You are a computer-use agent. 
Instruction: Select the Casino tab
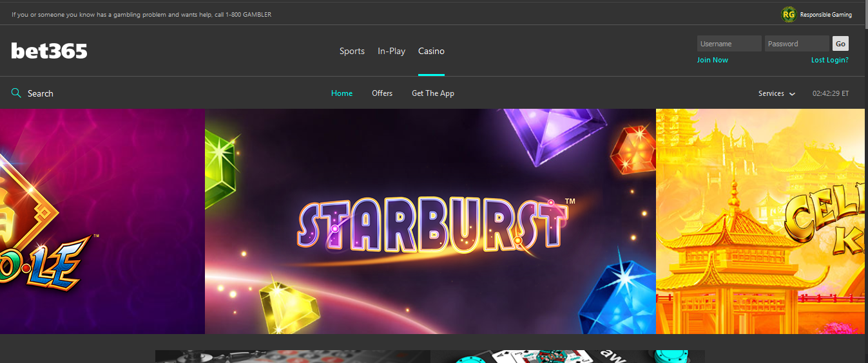coord(431,51)
